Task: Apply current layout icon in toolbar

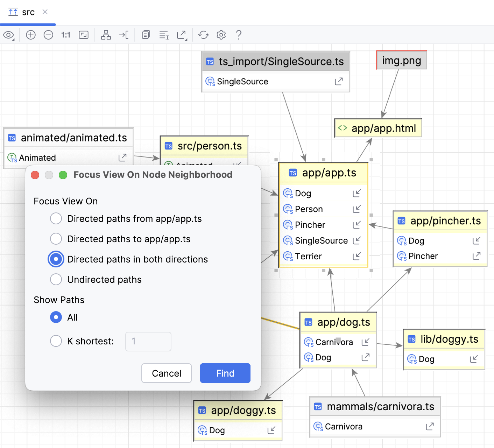Action: 106,35
